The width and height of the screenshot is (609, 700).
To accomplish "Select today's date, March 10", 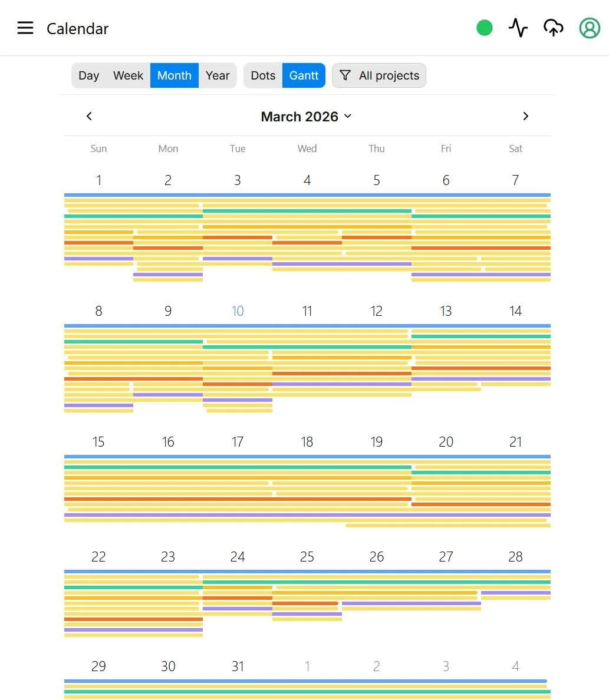I will click(x=238, y=311).
